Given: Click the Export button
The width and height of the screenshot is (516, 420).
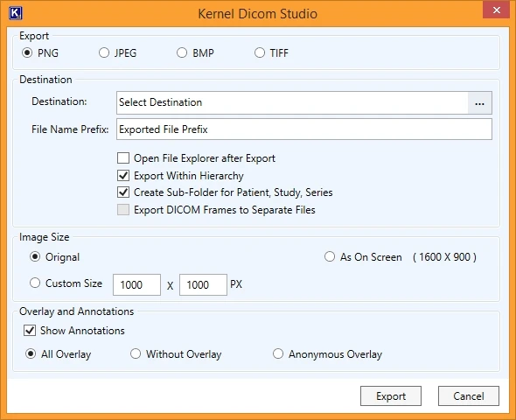Looking at the screenshot, I should [x=391, y=396].
